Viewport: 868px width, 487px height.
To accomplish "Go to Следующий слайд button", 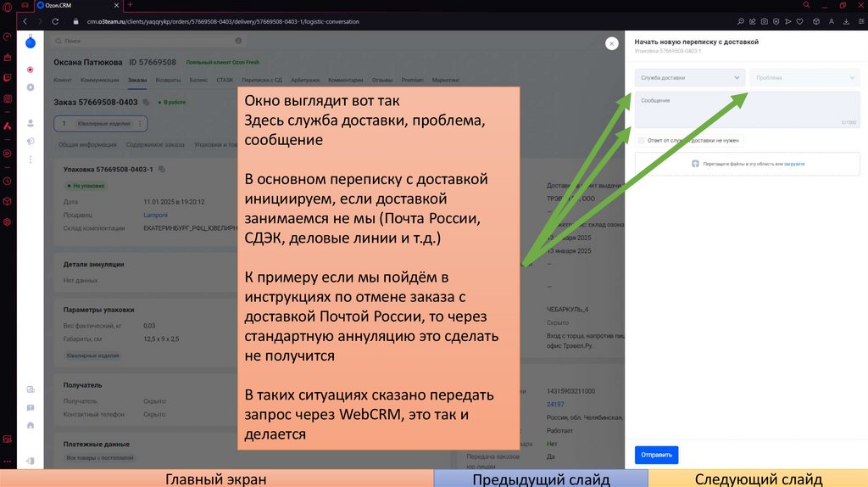I will point(759,479).
